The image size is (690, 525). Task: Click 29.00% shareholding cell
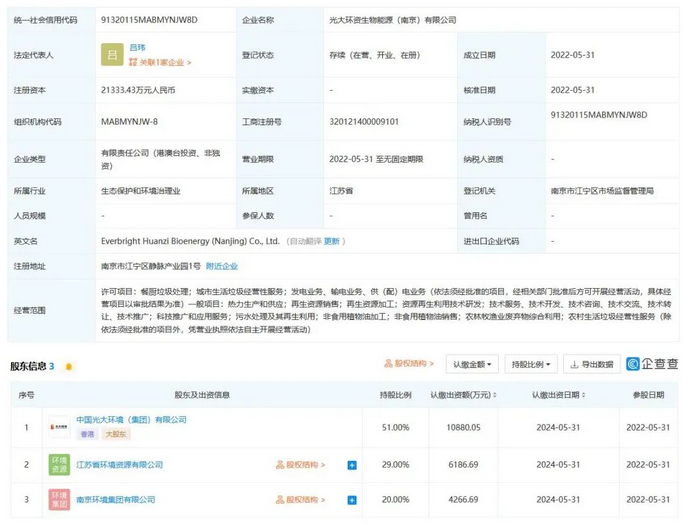tap(396, 465)
